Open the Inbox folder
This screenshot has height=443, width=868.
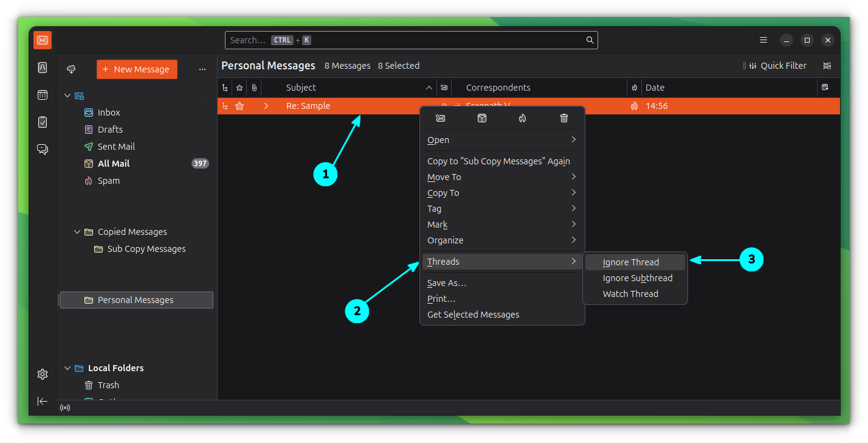coord(109,113)
